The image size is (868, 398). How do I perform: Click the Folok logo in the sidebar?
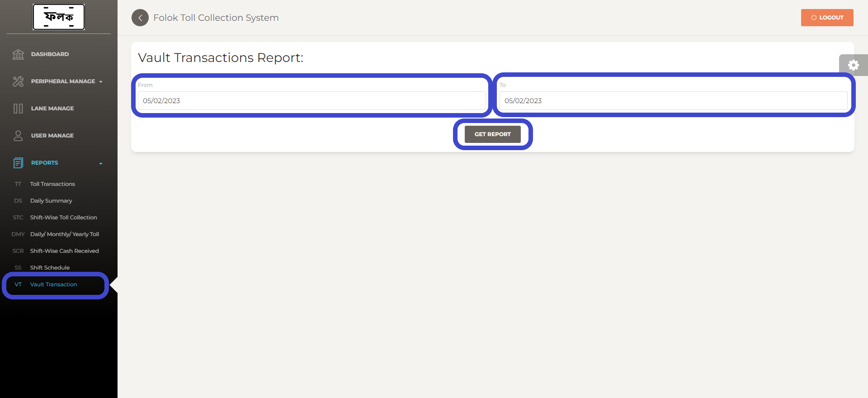point(59,17)
